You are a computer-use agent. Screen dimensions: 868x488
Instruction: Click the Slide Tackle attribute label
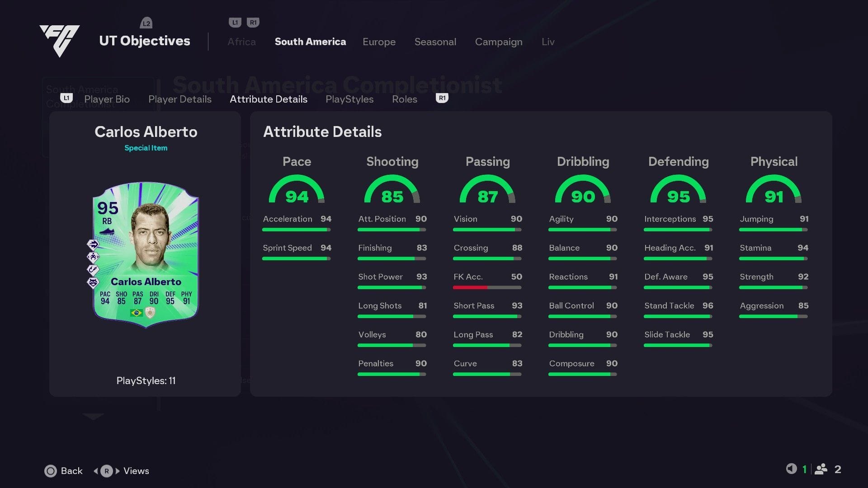pos(667,334)
